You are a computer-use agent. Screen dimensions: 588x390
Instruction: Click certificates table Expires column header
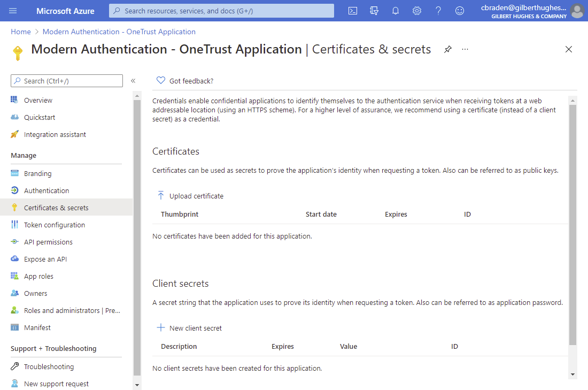point(396,215)
